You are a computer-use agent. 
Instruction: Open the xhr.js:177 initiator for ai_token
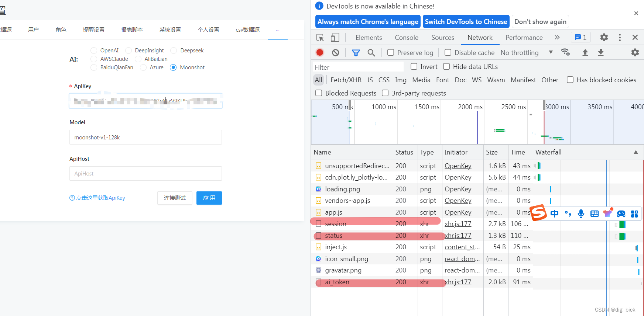point(458,282)
